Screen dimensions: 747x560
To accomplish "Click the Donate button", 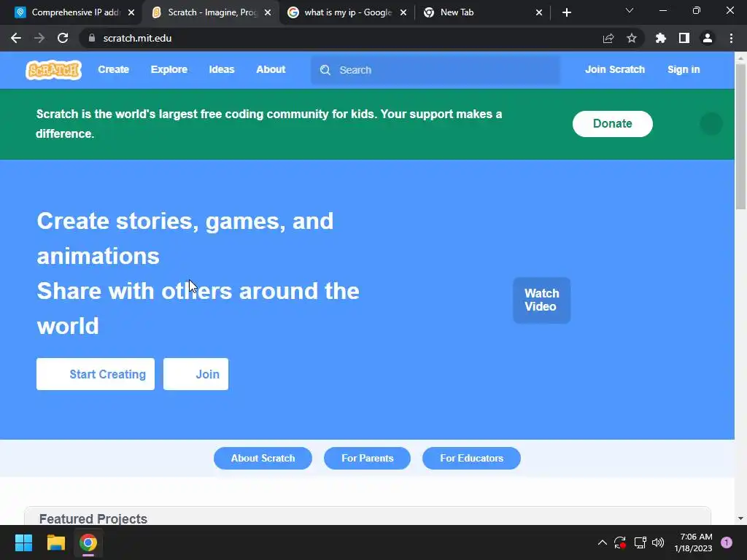I will 612,124.
